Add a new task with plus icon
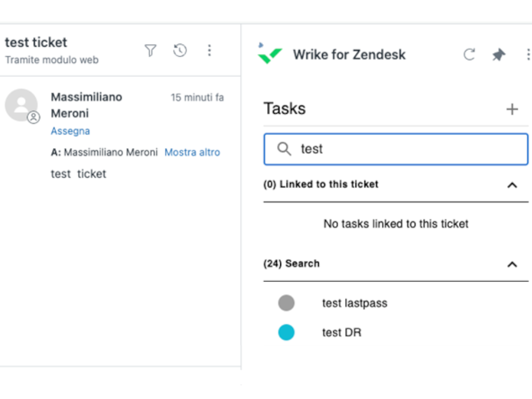Image resolution: width=532 pixels, height=399 pixels. tap(512, 109)
